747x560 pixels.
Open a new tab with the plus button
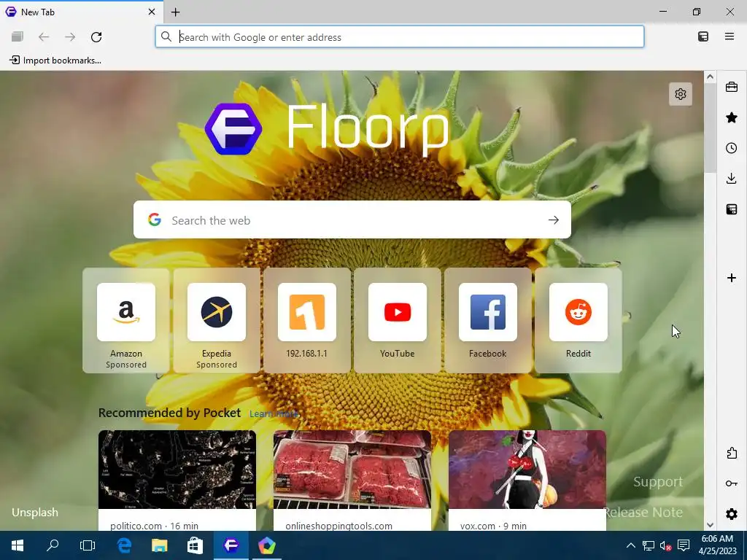175,12
